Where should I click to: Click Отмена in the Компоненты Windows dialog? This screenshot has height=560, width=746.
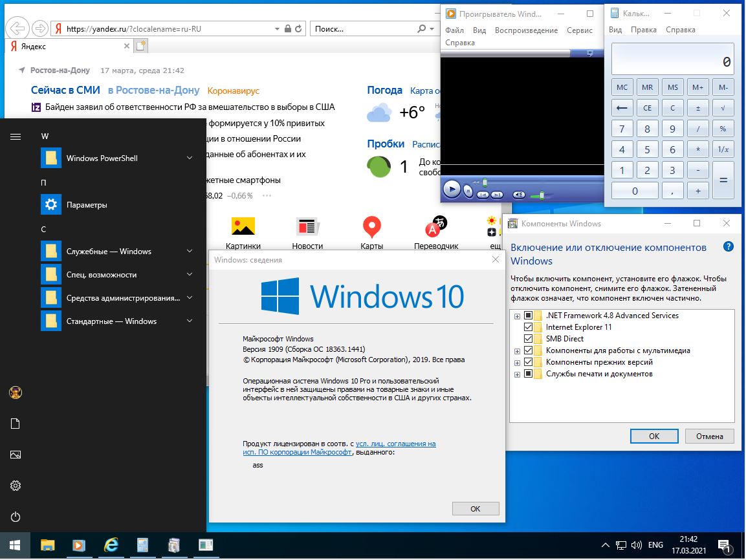(x=709, y=436)
